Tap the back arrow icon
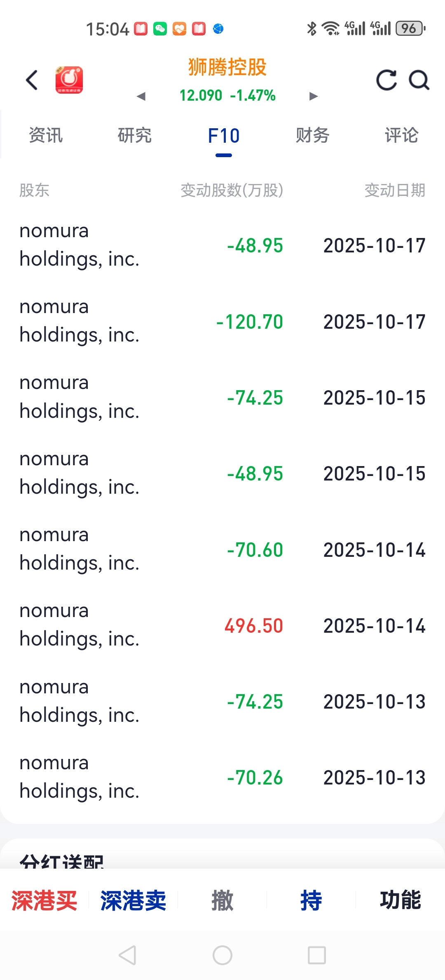This screenshot has height=980, width=445. [x=32, y=80]
